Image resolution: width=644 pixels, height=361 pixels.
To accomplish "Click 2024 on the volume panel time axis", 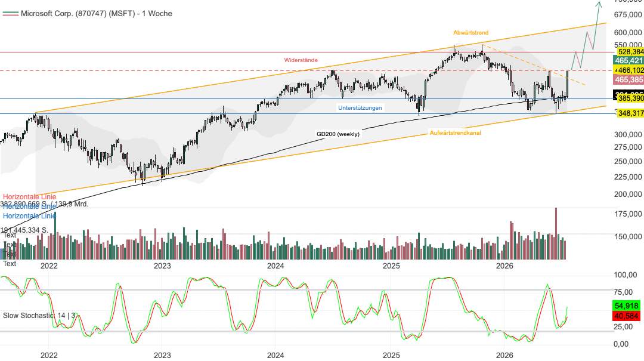I will pos(275,266).
